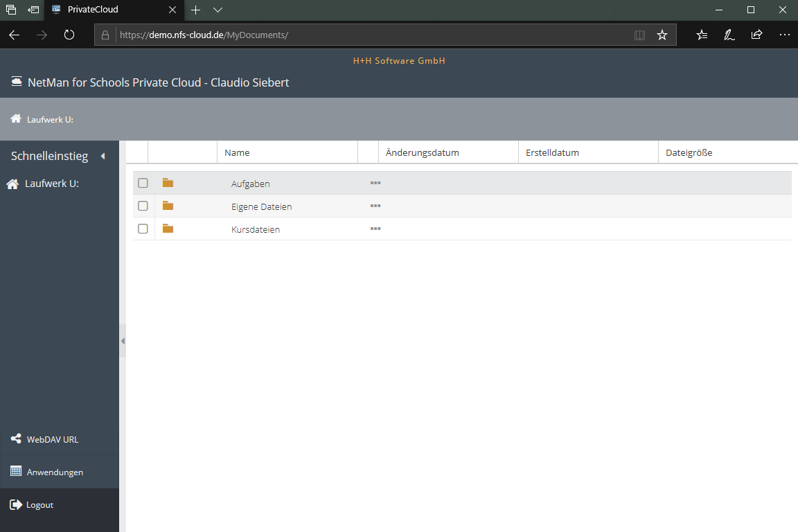The width and height of the screenshot is (798, 532).
Task: Open the Eigene Dateien folder name
Action: pyautogui.click(x=262, y=206)
